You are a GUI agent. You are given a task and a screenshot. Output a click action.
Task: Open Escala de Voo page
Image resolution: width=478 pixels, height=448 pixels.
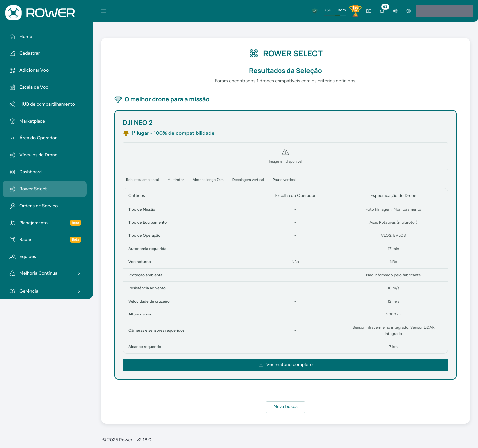pyautogui.click(x=44, y=87)
